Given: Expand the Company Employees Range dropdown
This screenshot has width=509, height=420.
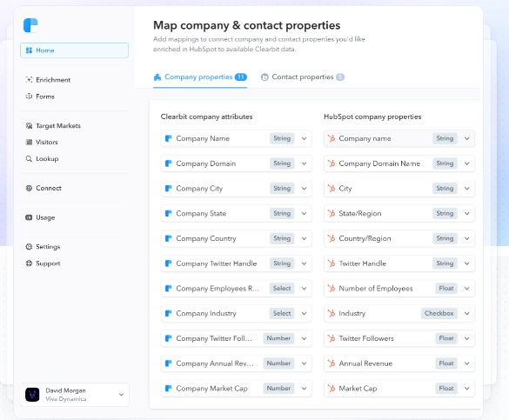Looking at the screenshot, I should pos(305,289).
